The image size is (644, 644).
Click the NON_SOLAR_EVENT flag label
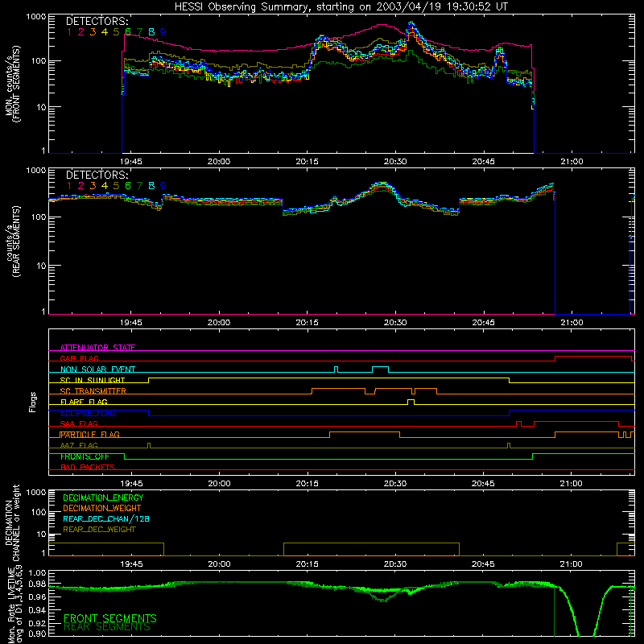point(97,369)
